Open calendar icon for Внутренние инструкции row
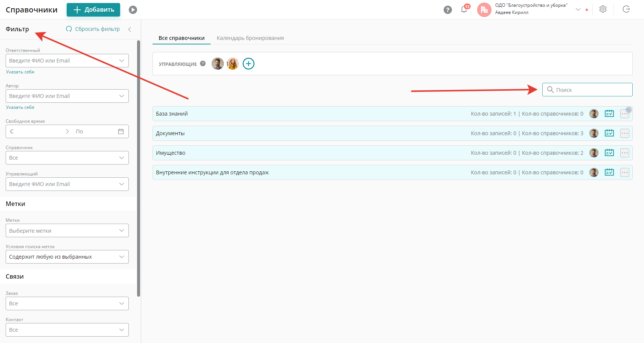The width and height of the screenshot is (644, 343). click(609, 172)
